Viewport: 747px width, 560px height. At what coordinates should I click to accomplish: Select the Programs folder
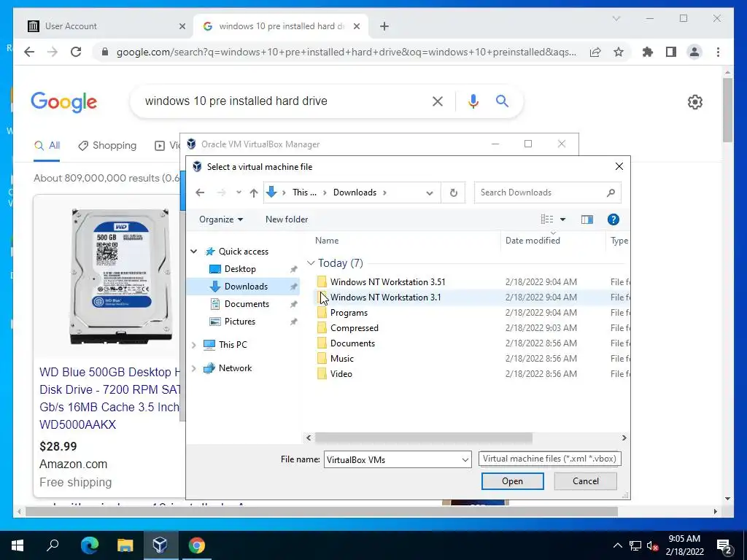tap(349, 313)
